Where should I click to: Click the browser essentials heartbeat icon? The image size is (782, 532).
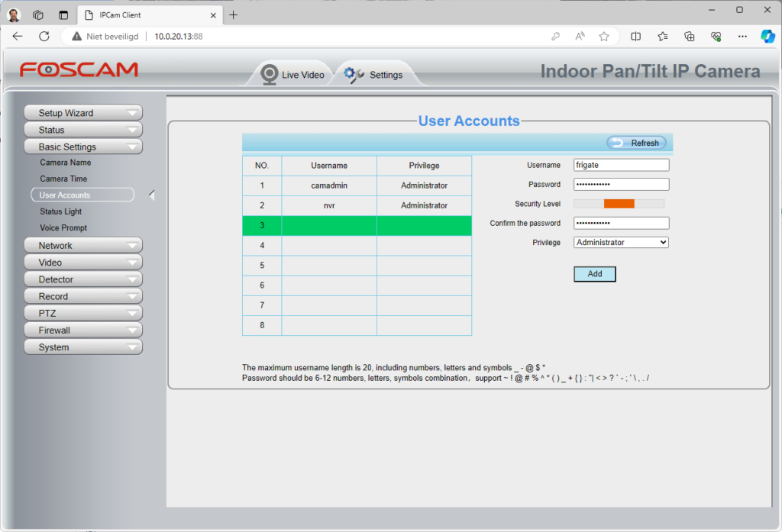tap(716, 36)
